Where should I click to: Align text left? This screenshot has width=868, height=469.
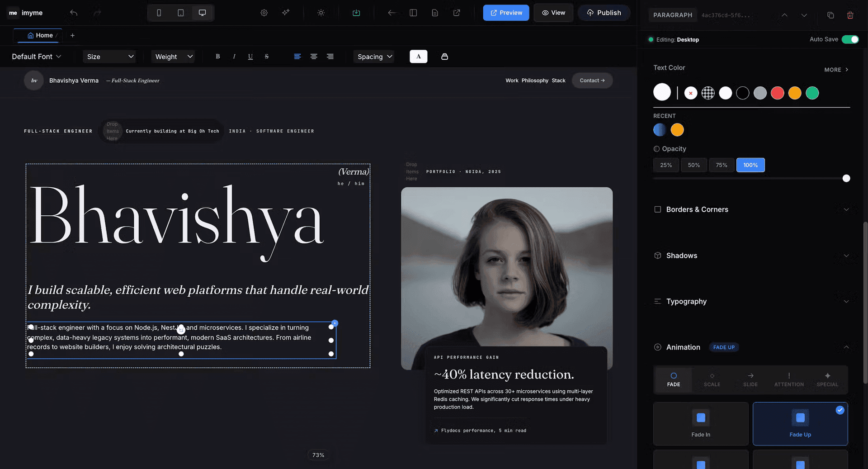pos(297,57)
